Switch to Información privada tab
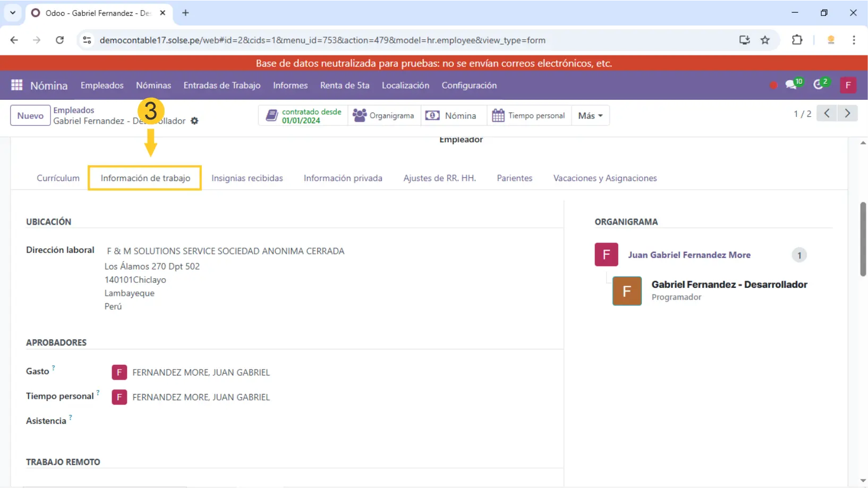868x488 pixels. [343, 178]
